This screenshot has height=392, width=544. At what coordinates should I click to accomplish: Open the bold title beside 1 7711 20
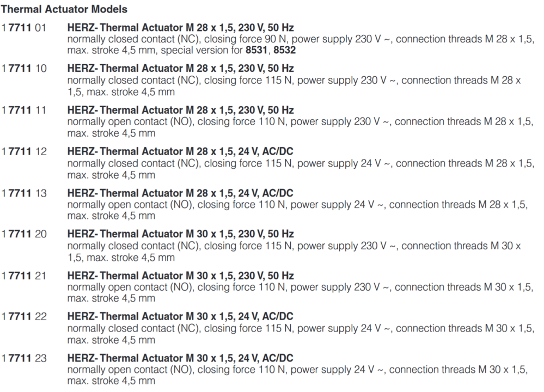pyautogui.click(x=180, y=234)
